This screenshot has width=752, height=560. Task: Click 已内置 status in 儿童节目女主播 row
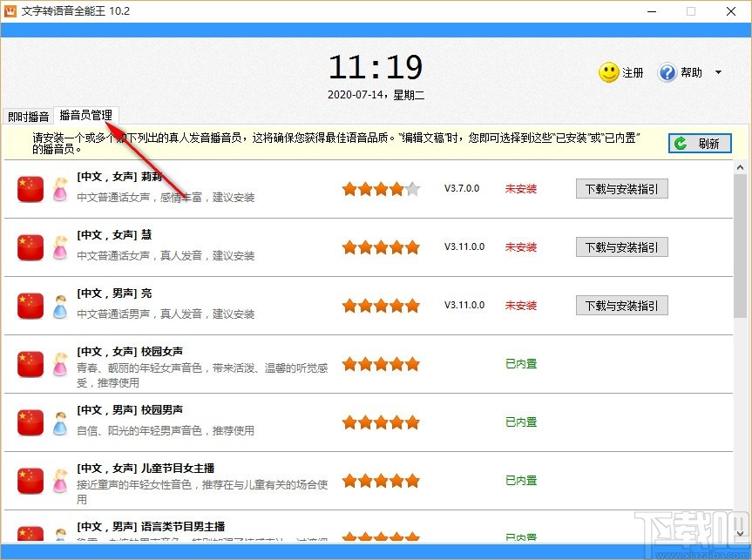pyautogui.click(x=521, y=481)
